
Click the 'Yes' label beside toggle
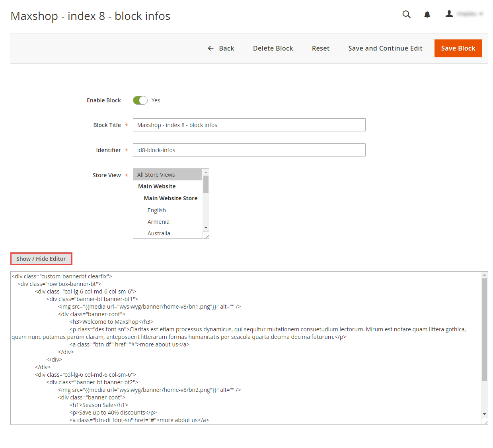coord(156,100)
